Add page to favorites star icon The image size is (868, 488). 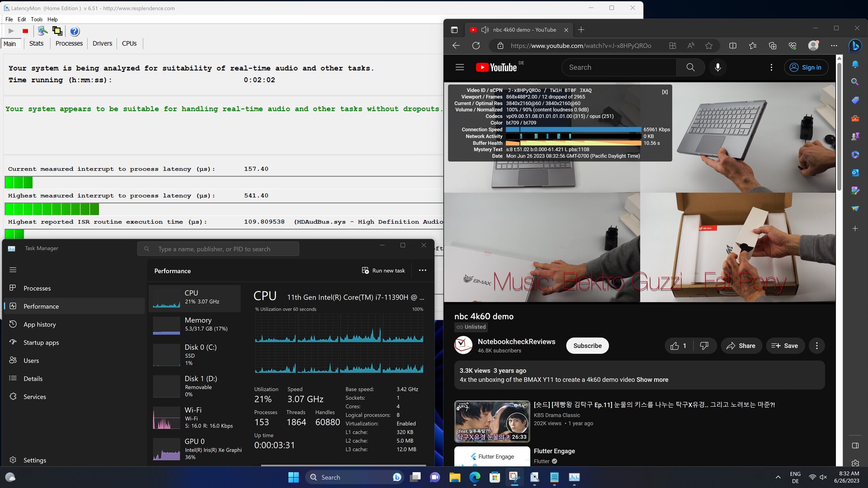tap(709, 46)
